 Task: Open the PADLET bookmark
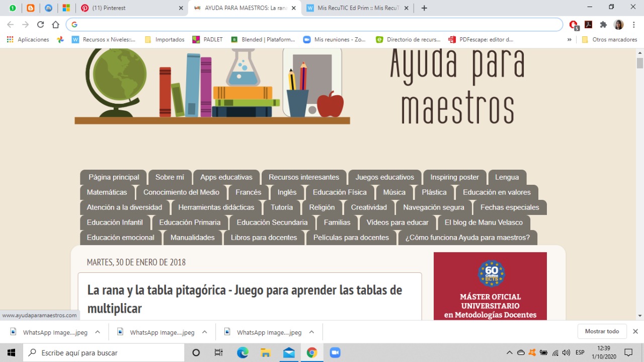pyautogui.click(x=207, y=39)
